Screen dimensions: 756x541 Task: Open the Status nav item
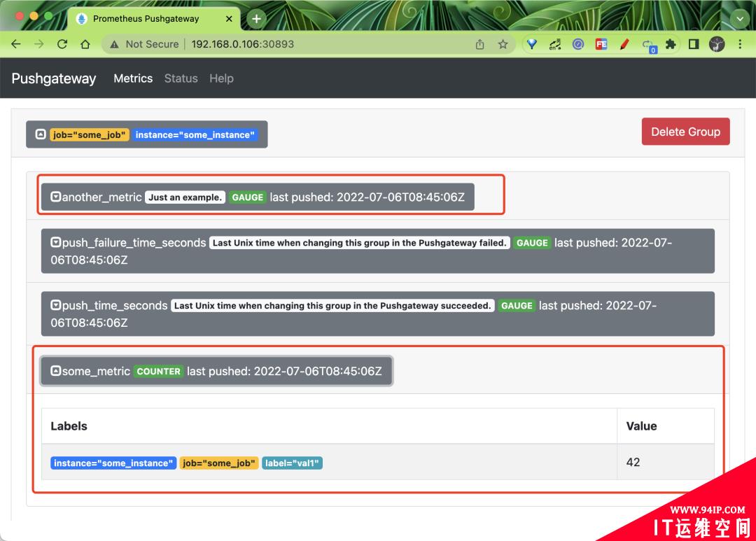coord(181,78)
